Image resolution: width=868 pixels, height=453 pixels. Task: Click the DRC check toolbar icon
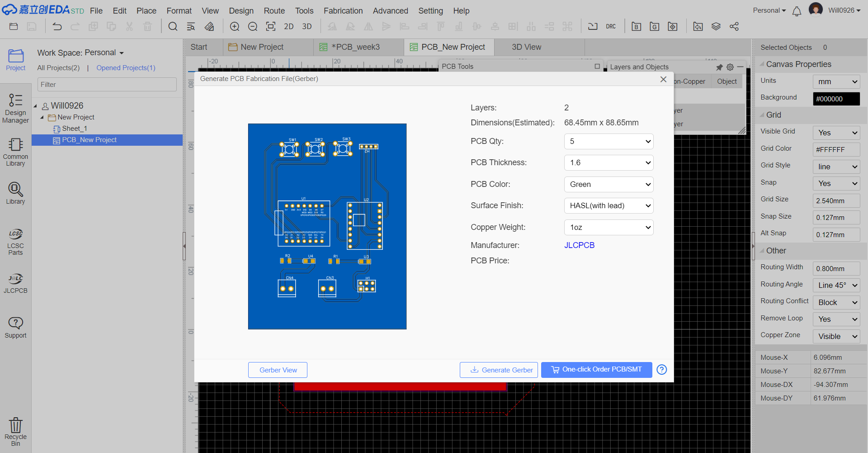(610, 27)
